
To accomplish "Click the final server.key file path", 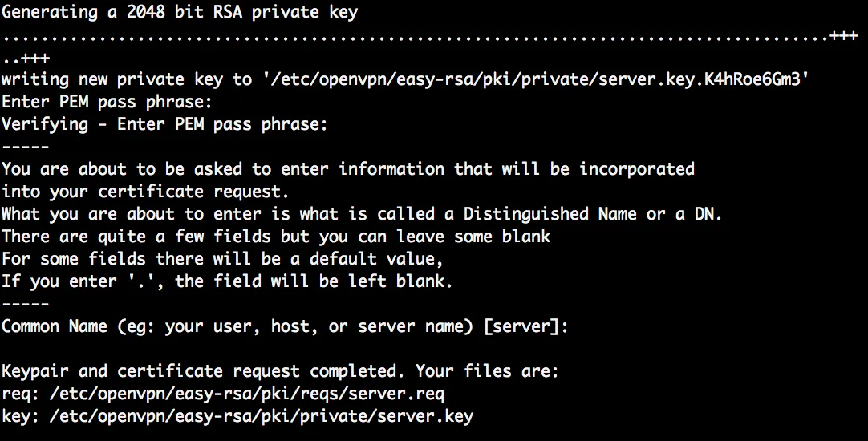I will coord(262,416).
